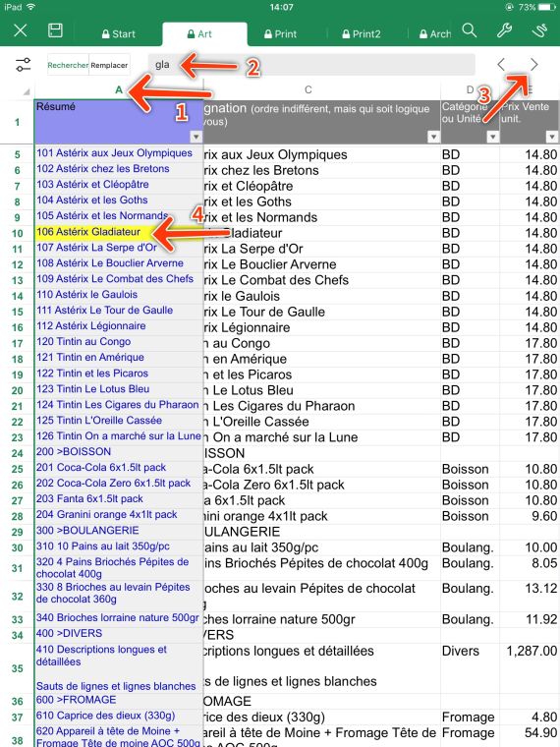Go to next search result arrow
The image size is (560, 747).
533,64
